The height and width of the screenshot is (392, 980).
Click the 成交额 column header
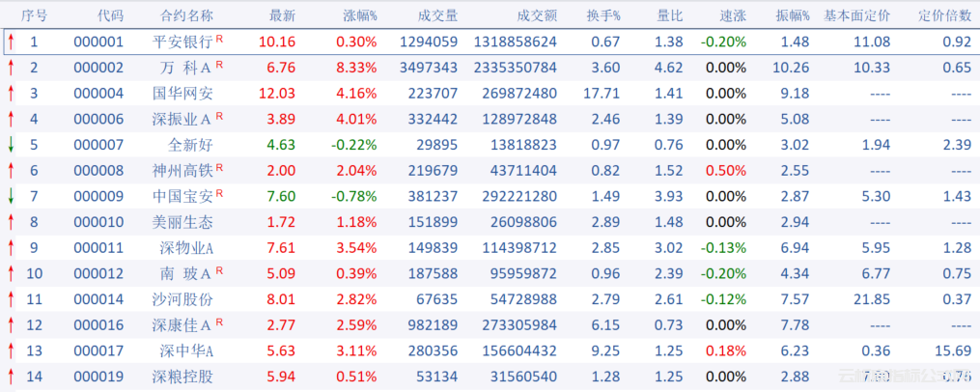538,15
